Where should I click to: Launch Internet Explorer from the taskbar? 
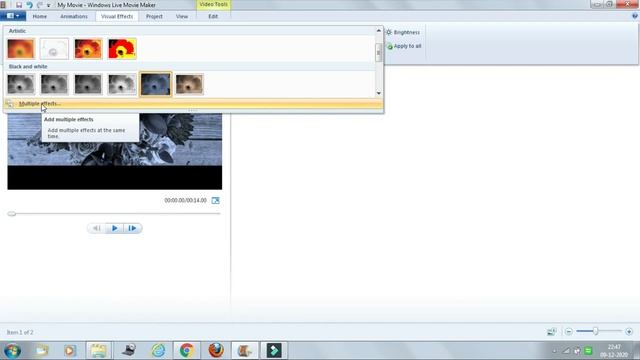click(x=158, y=351)
